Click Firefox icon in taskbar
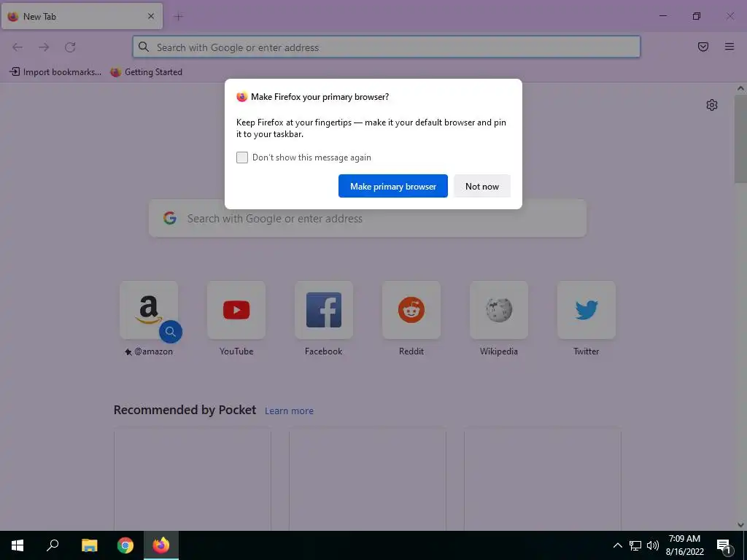The width and height of the screenshot is (747, 560). click(x=161, y=545)
